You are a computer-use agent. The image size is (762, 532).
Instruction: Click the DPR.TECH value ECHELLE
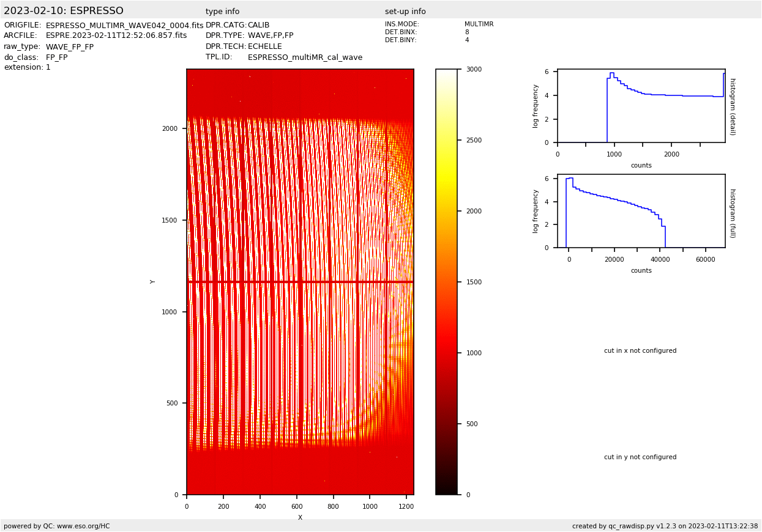coord(265,46)
